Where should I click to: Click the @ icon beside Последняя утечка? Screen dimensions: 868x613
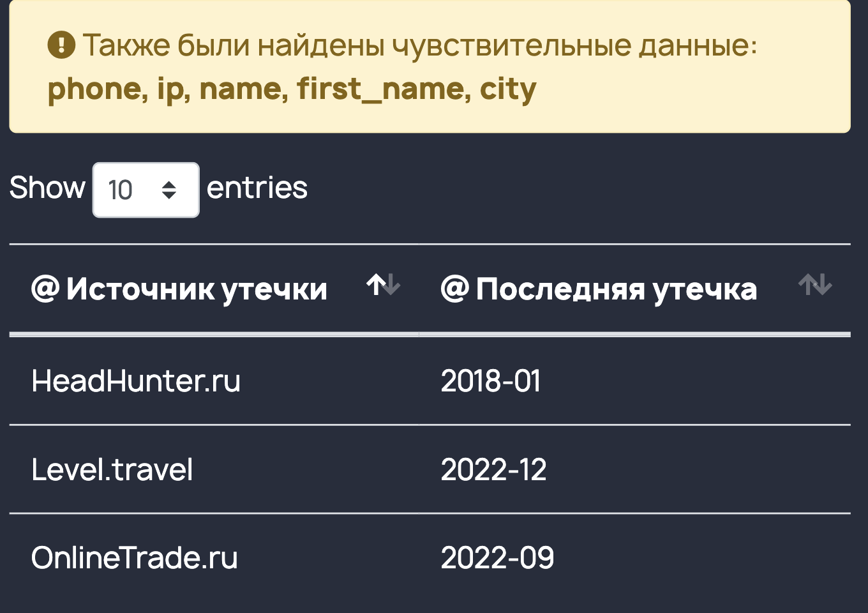coord(455,289)
